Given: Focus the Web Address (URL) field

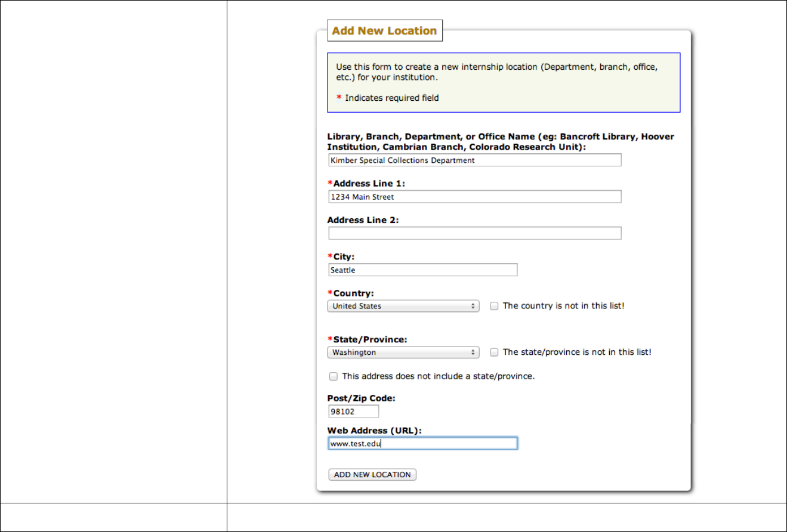Looking at the screenshot, I should (423, 443).
